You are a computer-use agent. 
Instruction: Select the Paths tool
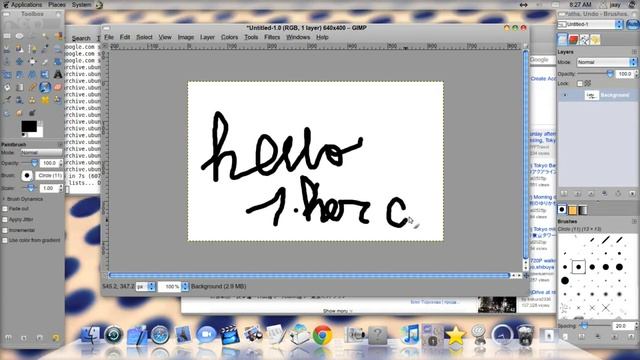pos(32,49)
